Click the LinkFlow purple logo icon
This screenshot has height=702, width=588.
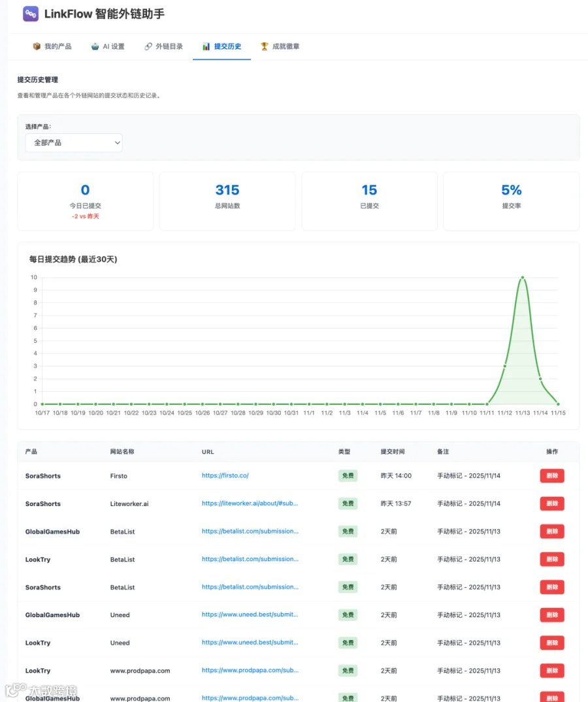click(31, 14)
